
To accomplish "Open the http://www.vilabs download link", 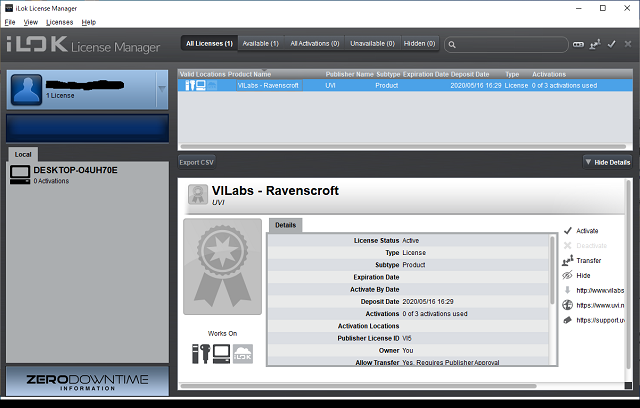I will (600, 290).
